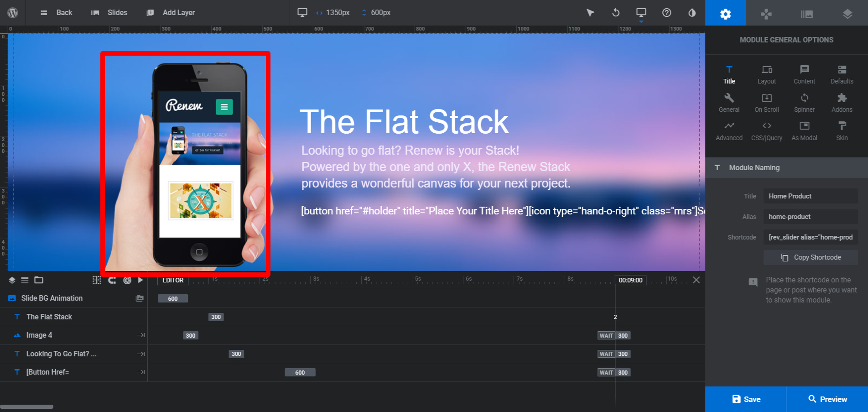The height and width of the screenshot is (412, 868).
Task: Select the [Button Href= layer row
Action: coord(73,372)
